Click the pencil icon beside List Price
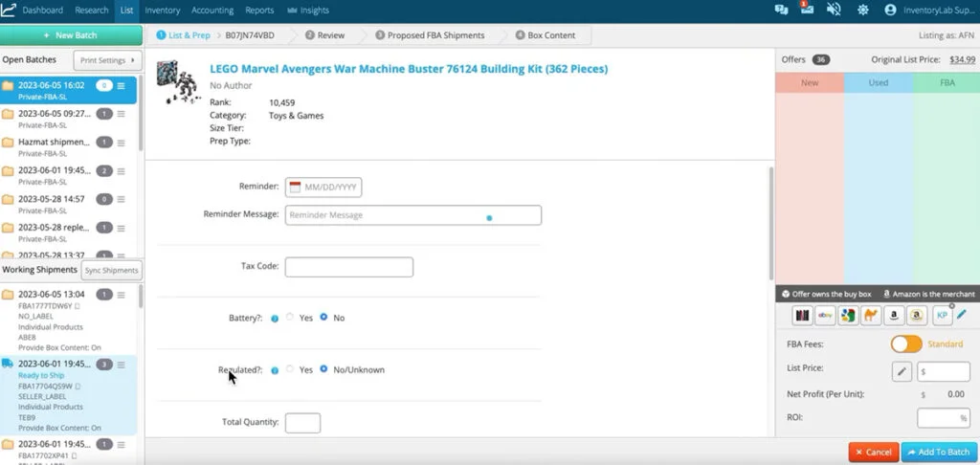The image size is (980, 465). [902, 371]
